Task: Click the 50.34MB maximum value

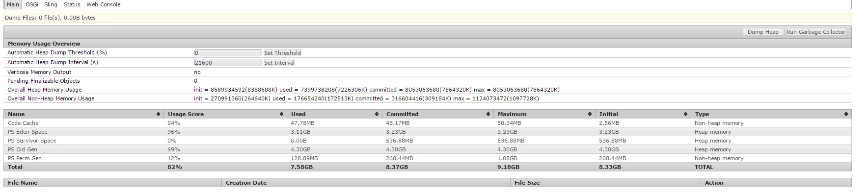Action: [x=509, y=123]
